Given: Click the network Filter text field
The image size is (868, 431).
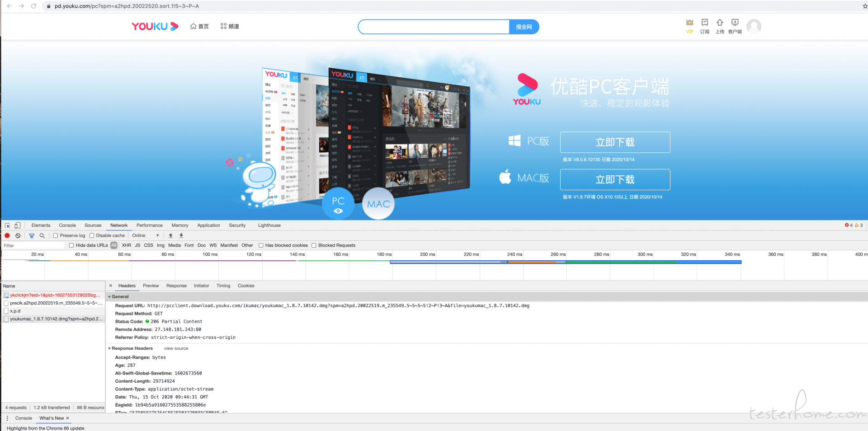Looking at the screenshot, I should point(33,245).
